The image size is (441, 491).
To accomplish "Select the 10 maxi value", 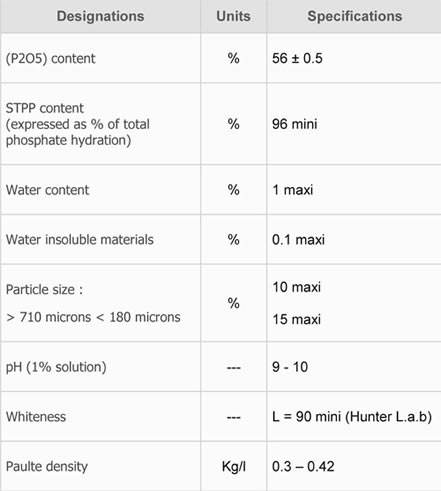I will pos(297,287).
